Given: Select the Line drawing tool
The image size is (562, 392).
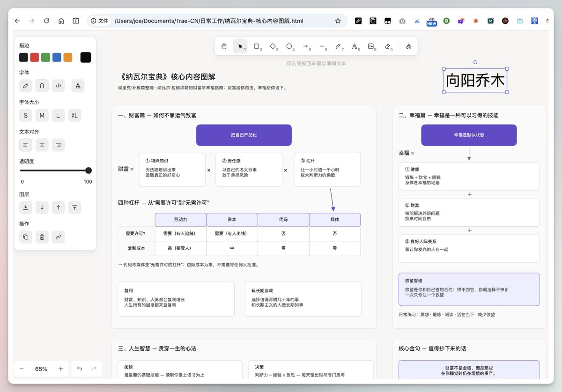Looking at the screenshot, I should click(322, 46).
